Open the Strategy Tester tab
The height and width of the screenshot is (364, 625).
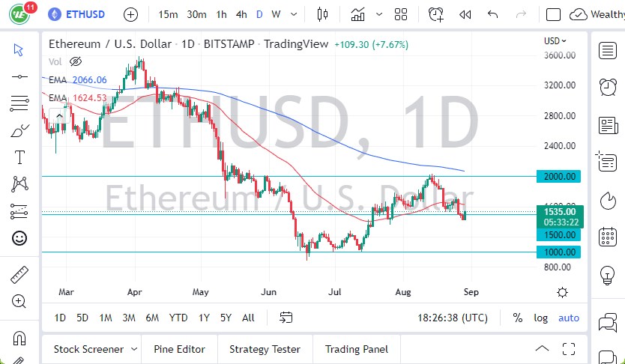coord(265,349)
